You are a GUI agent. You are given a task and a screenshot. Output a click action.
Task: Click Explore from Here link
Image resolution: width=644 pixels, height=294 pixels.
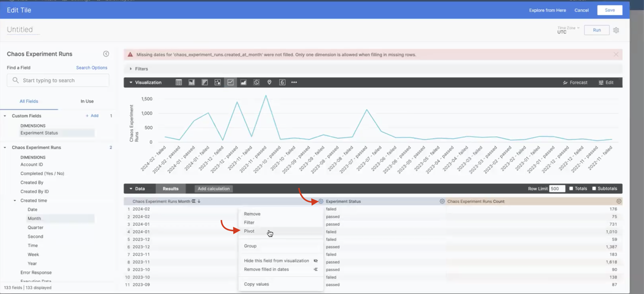click(547, 10)
